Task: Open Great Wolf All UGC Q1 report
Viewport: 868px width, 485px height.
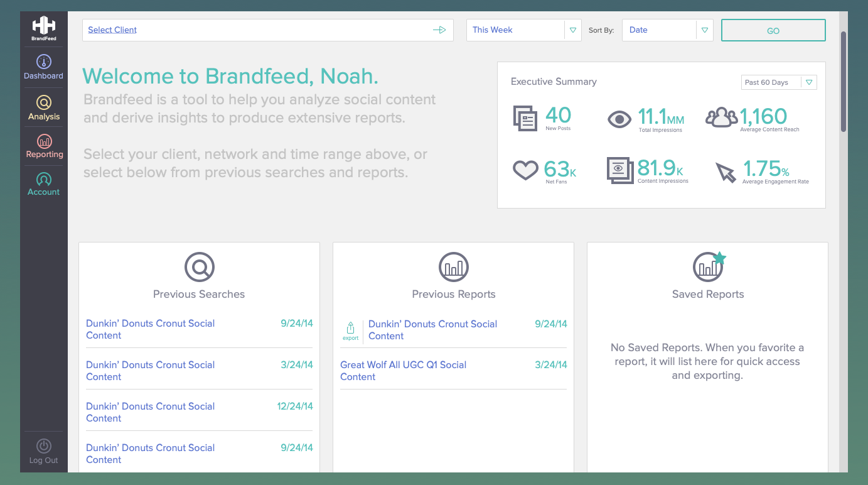Action: pyautogui.click(x=403, y=371)
